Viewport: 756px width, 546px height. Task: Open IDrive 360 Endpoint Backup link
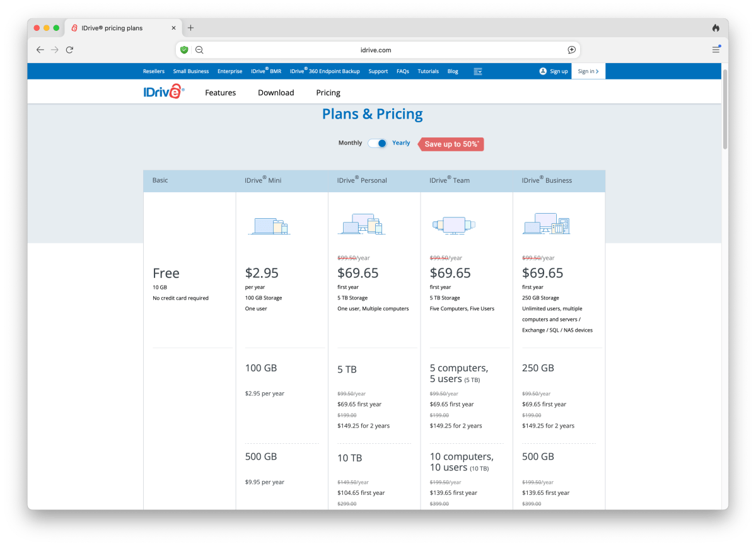click(x=325, y=71)
